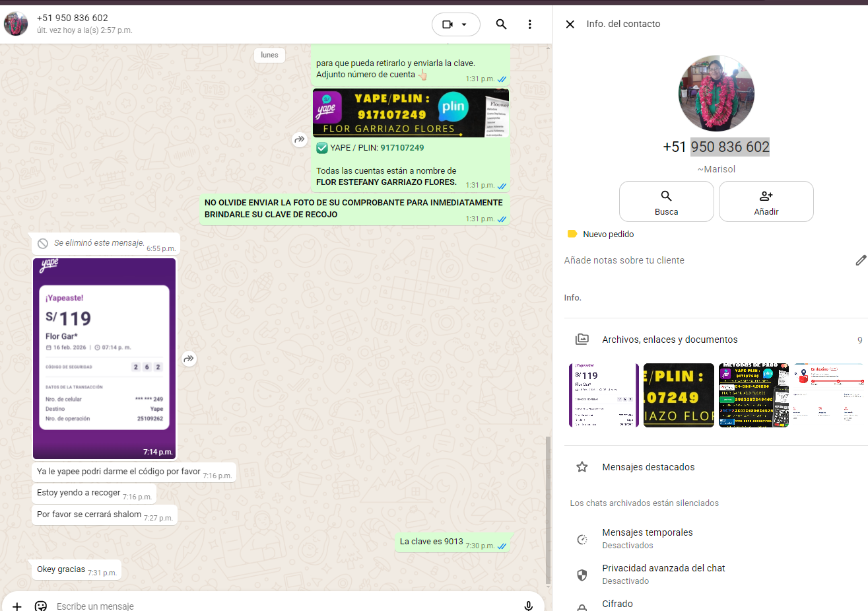Open the emoji and sticker picker
This screenshot has height=611, width=868.
pos(41,605)
